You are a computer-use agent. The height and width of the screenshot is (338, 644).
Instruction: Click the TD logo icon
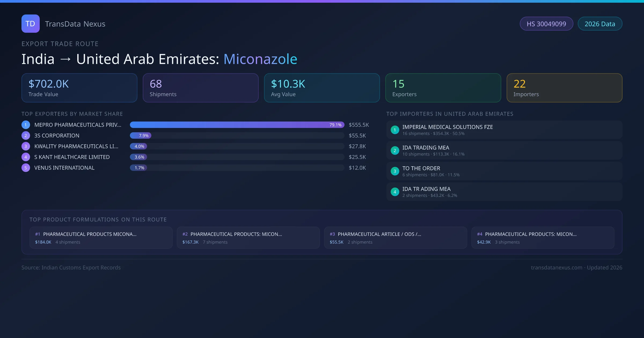pos(30,24)
